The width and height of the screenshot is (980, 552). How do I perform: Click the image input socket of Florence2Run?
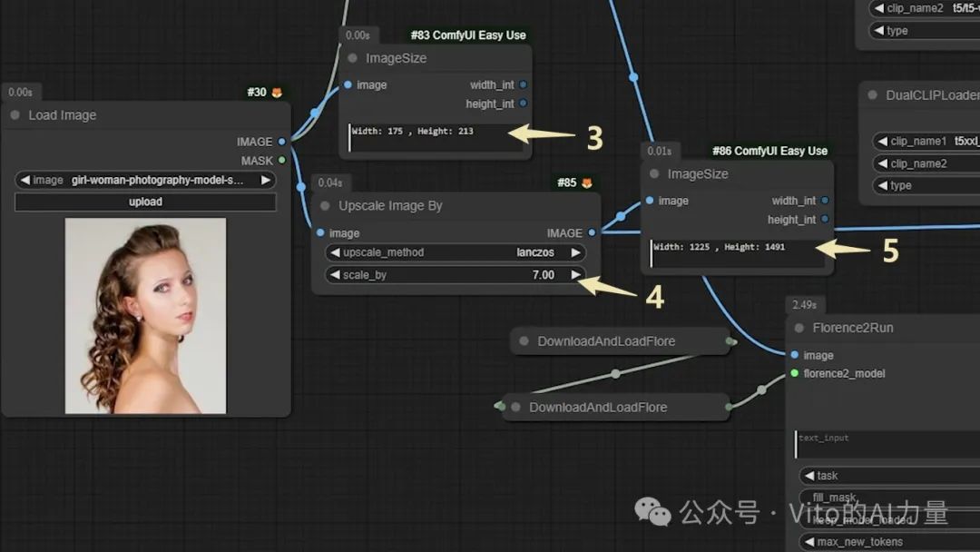coord(794,355)
